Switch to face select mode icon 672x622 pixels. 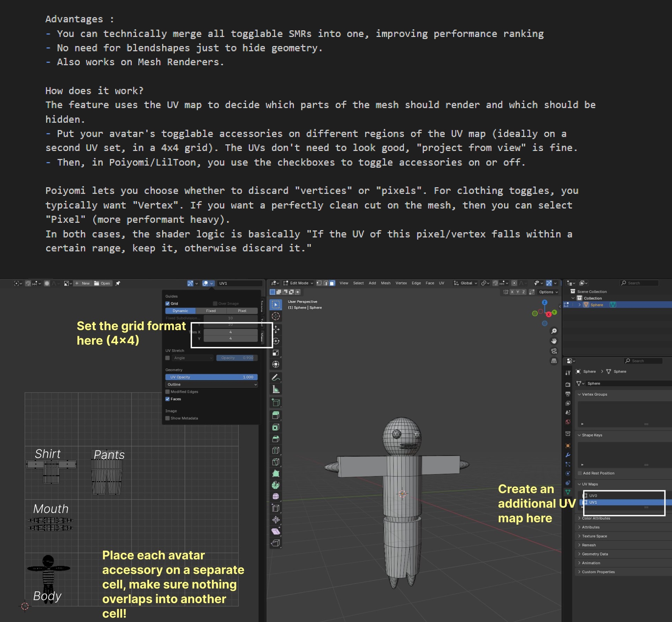[333, 283]
